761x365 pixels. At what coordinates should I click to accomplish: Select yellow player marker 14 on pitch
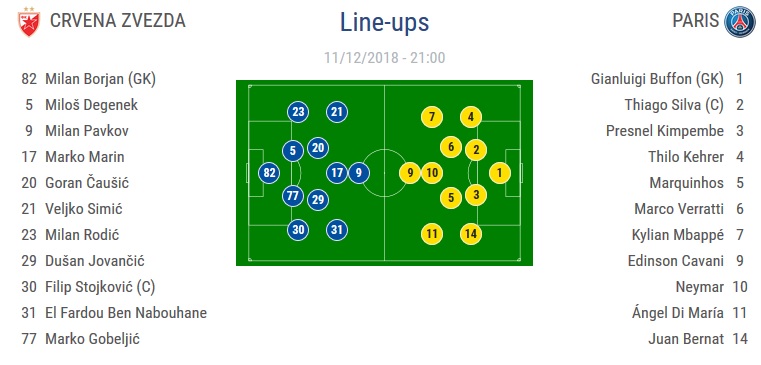(x=471, y=234)
